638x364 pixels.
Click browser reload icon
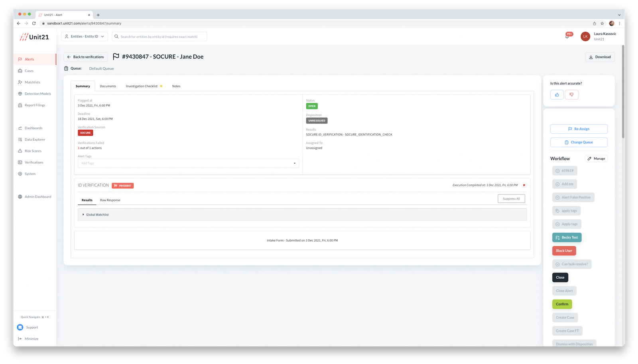(x=34, y=23)
